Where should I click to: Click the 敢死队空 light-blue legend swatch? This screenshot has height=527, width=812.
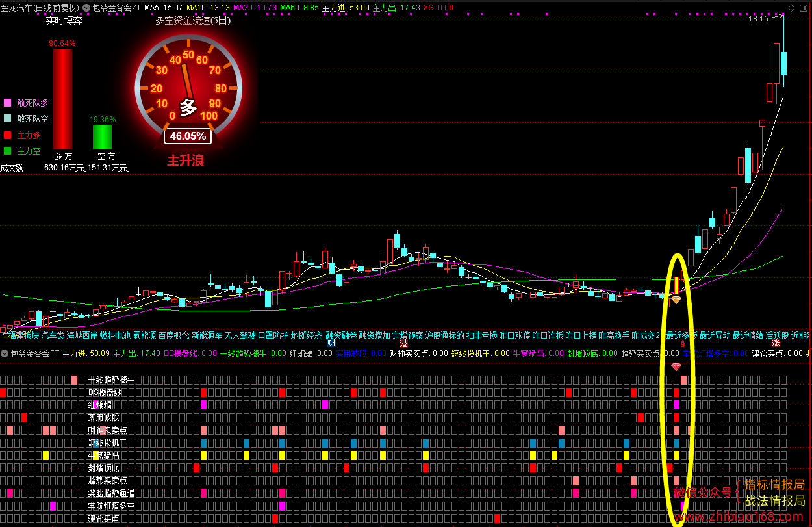(x=8, y=118)
